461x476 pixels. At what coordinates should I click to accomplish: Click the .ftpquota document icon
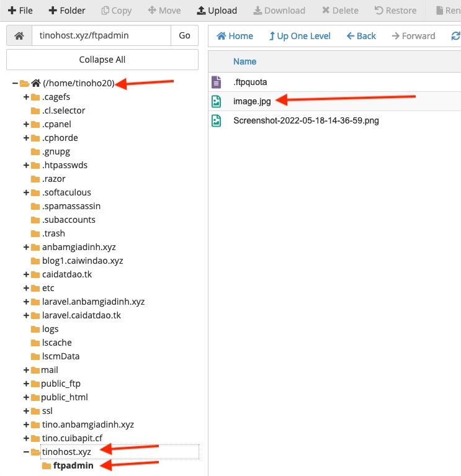[x=216, y=82]
